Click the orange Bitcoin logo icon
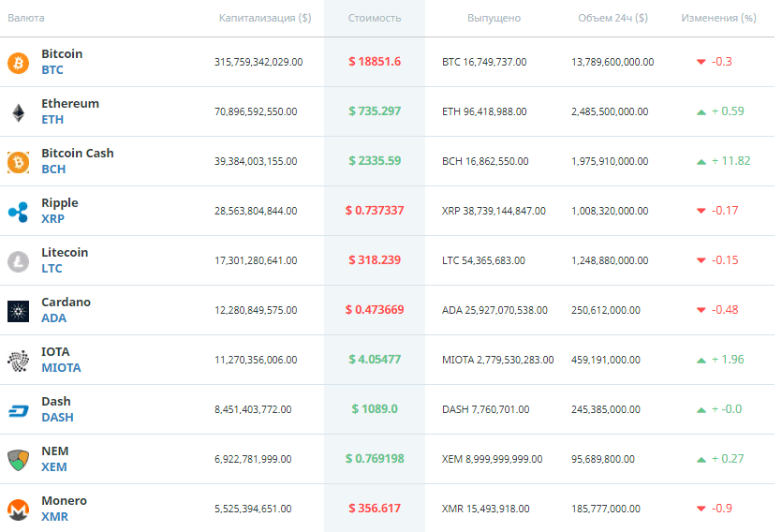Image resolution: width=782 pixels, height=532 pixels. coord(19,64)
